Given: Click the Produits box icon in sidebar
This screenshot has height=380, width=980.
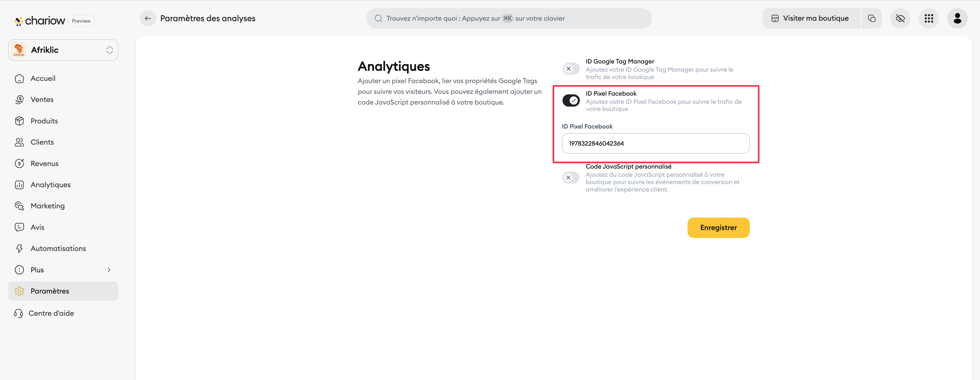Looking at the screenshot, I should point(19,121).
